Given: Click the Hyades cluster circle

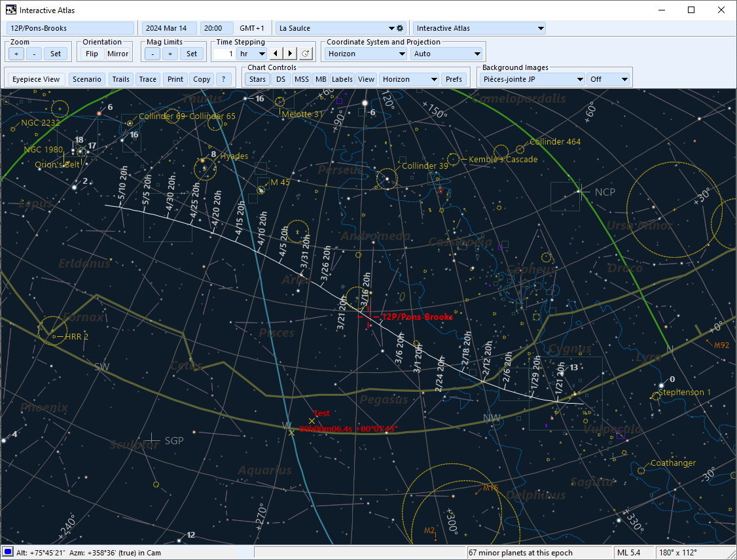Looking at the screenshot, I should 206,169.
